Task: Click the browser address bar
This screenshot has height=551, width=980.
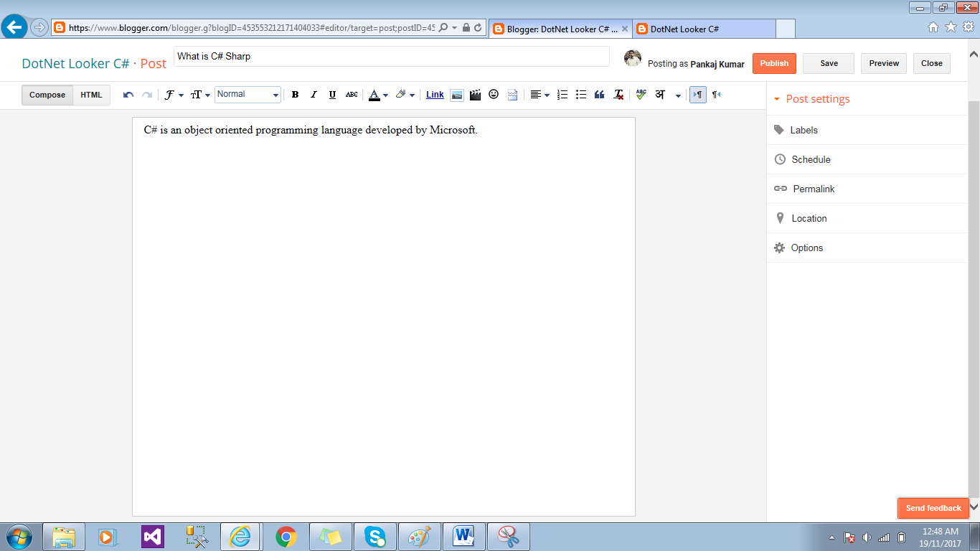Action: tap(251, 28)
